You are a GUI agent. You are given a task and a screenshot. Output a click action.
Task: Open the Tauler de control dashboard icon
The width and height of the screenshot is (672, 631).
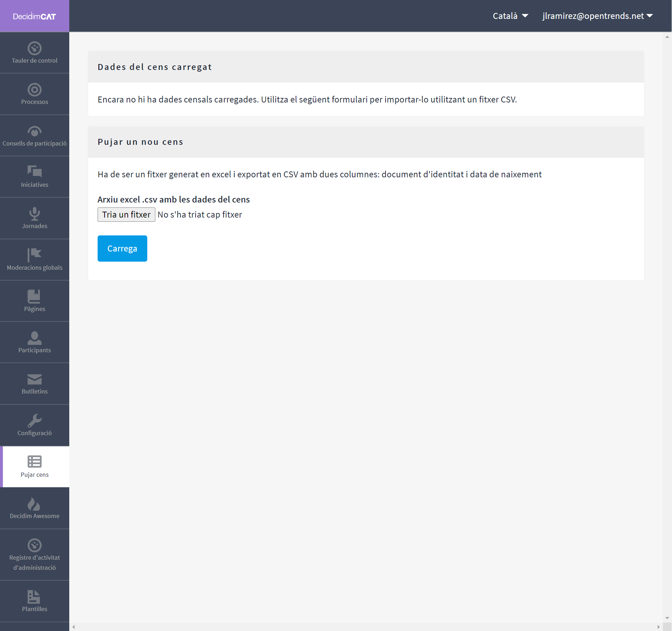[35, 48]
